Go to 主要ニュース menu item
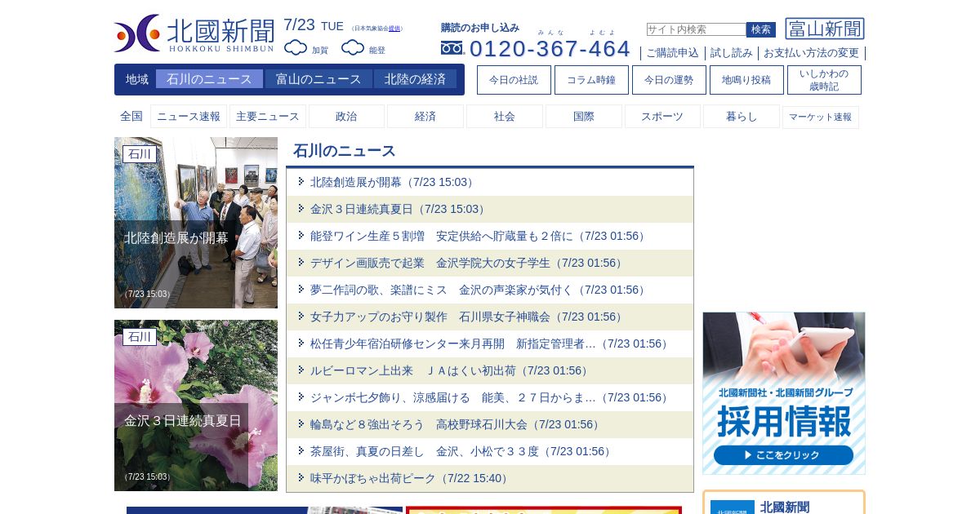Viewport: 980px width, 514px height. [x=268, y=117]
